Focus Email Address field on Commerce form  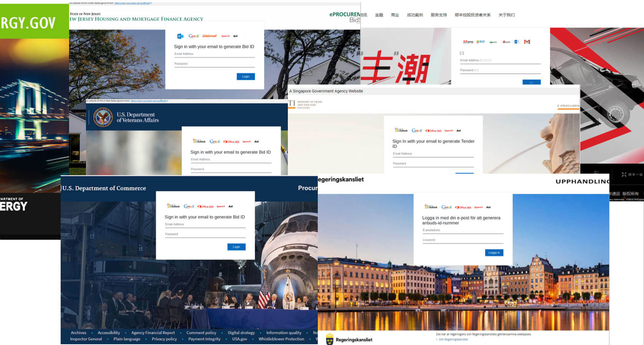tap(205, 225)
